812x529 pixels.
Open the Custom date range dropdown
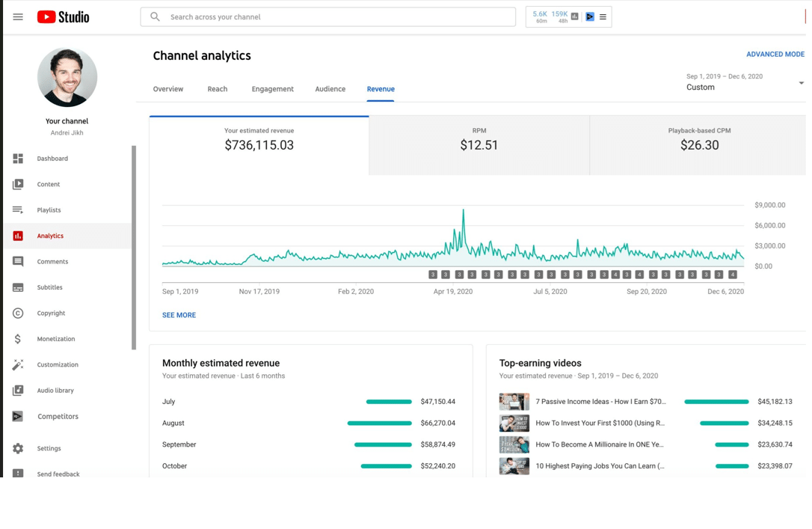pyautogui.click(x=745, y=83)
